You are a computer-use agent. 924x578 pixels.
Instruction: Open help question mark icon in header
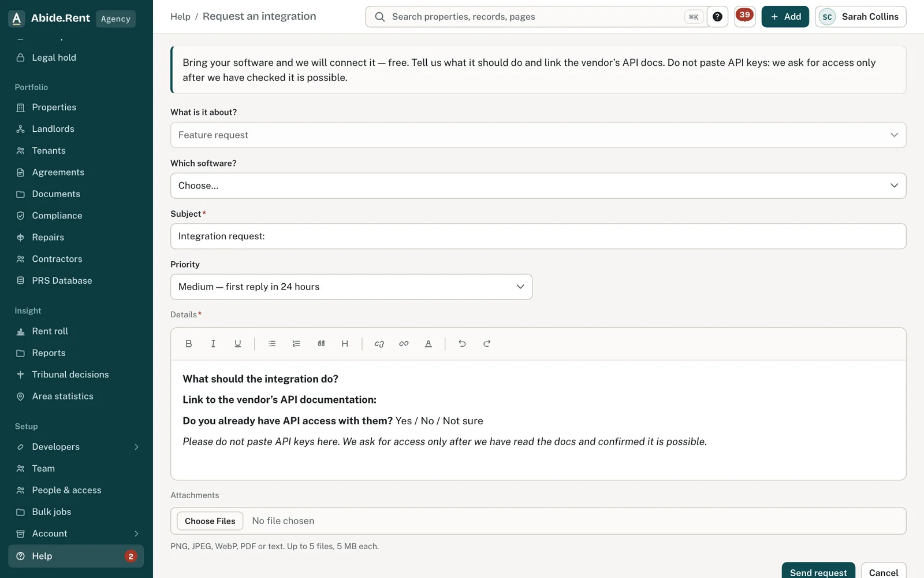717,17
